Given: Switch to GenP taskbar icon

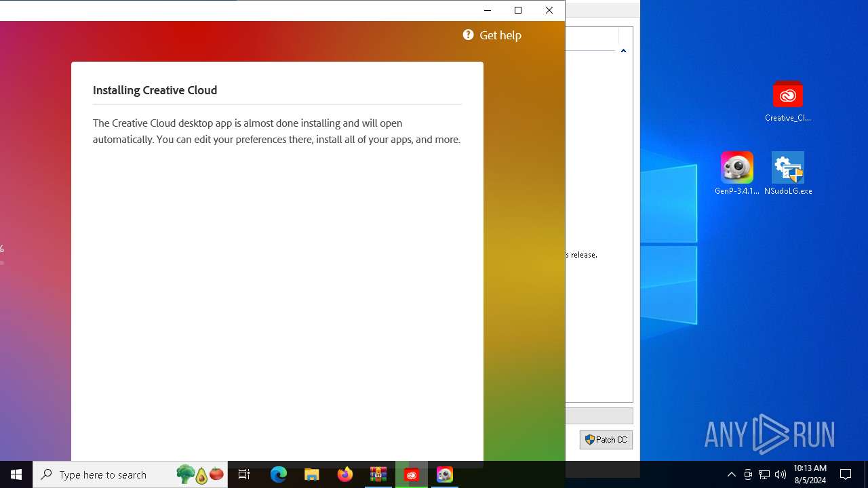Looking at the screenshot, I should [x=445, y=474].
